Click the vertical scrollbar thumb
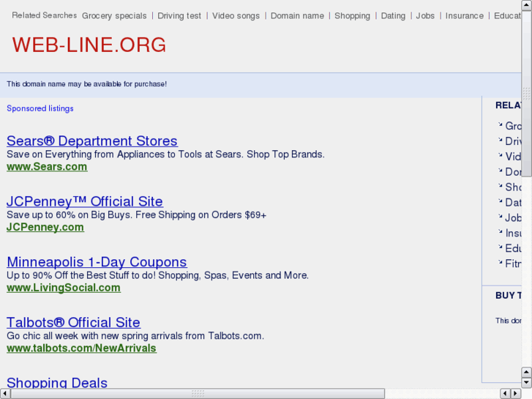Viewport: 532px width, 399px height. tap(527, 94)
